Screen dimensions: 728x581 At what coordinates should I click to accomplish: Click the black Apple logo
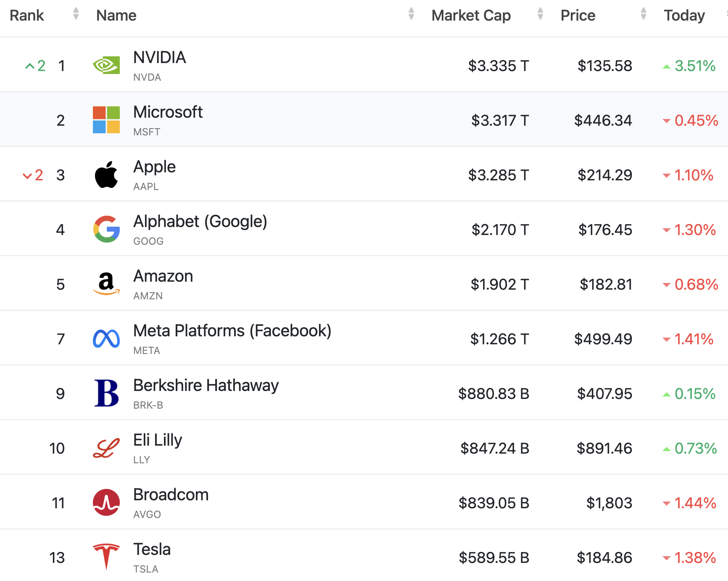pos(106,174)
